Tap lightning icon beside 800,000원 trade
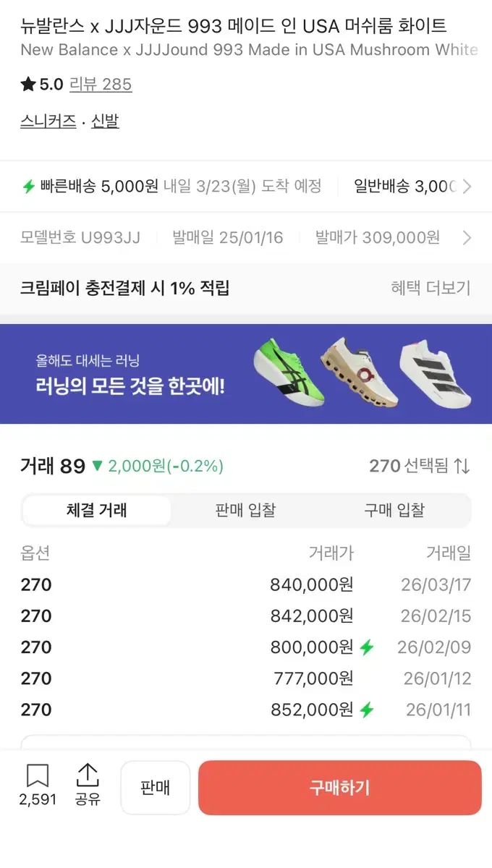 tap(368, 647)
